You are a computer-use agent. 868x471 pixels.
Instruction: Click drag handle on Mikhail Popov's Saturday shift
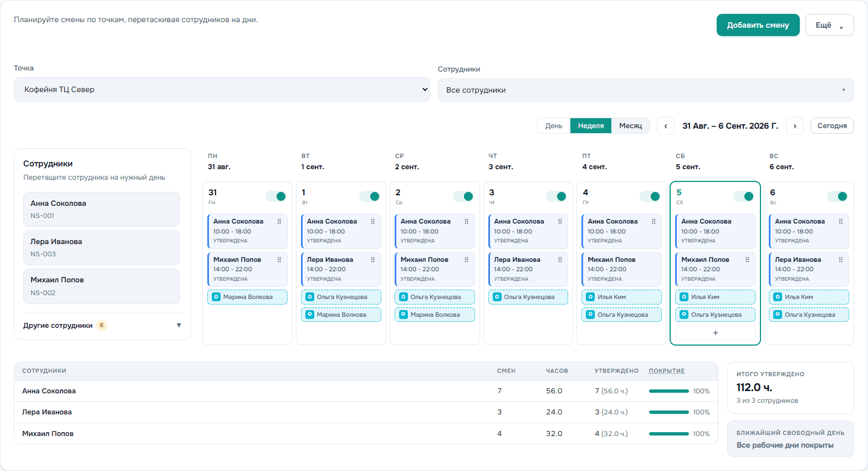tap(747, 260)
